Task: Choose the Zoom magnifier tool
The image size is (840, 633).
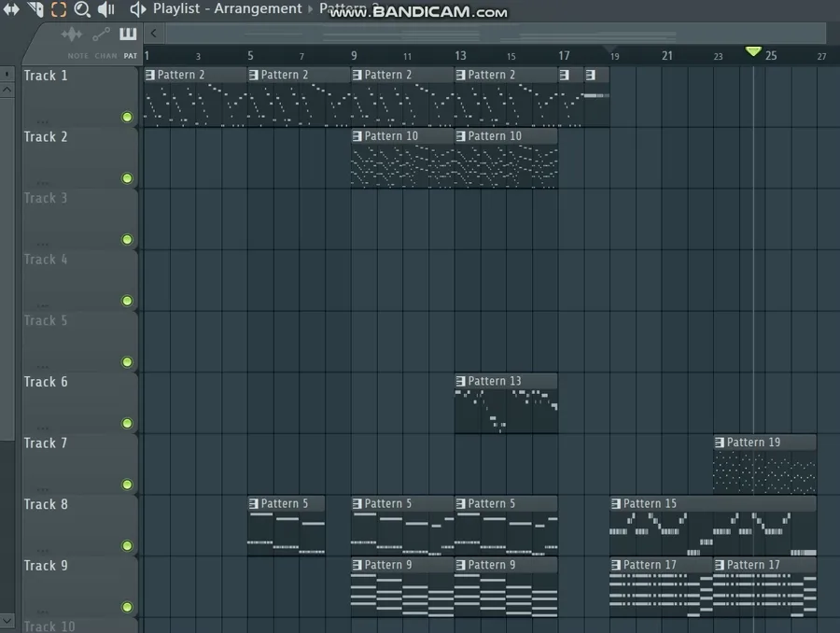Action: [x=82, y=9]
